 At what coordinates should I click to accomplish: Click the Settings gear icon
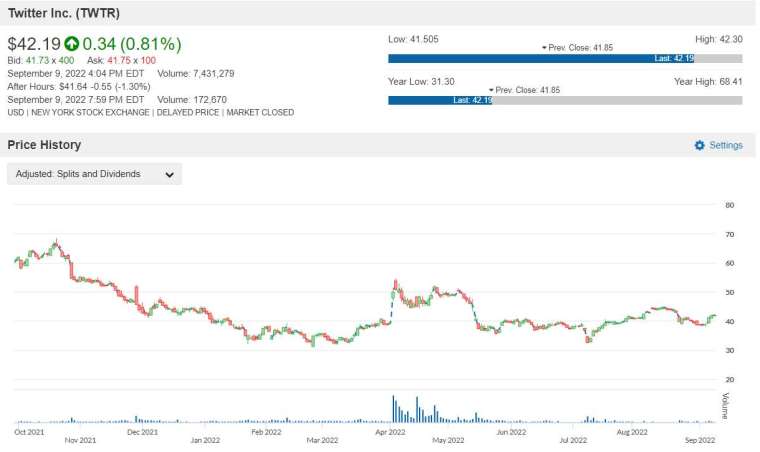(699, 145)
